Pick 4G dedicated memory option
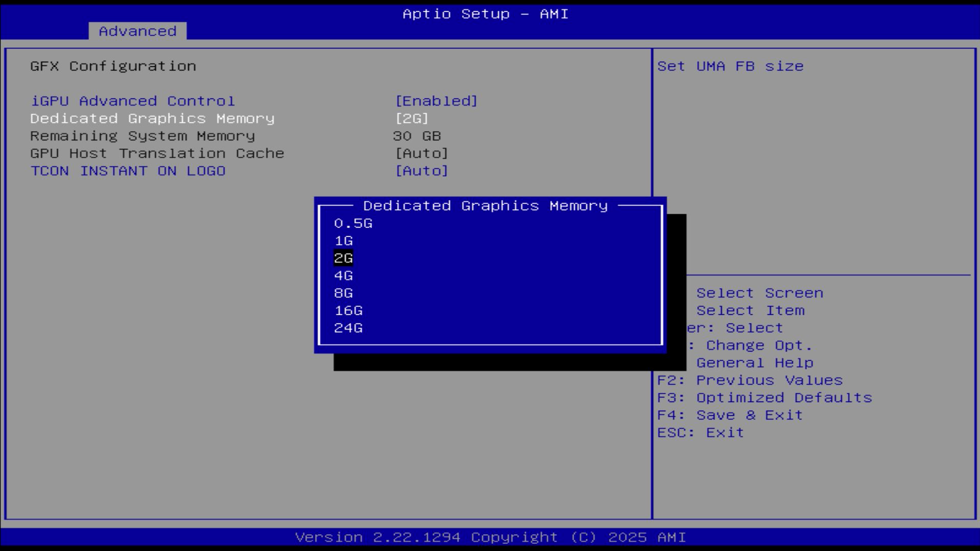The image size is (980, 551). tap(344, 276)
